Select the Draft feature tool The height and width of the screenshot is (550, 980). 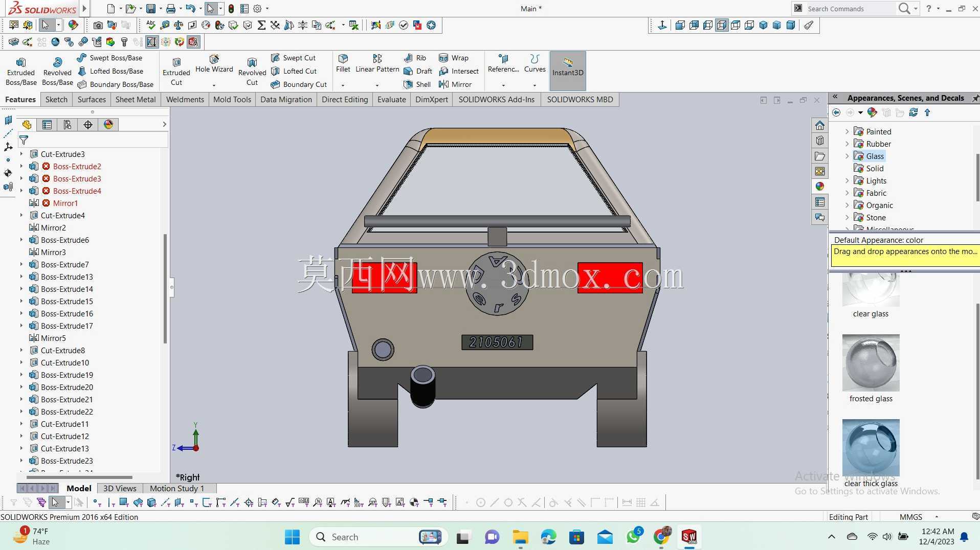pos(418,71)
